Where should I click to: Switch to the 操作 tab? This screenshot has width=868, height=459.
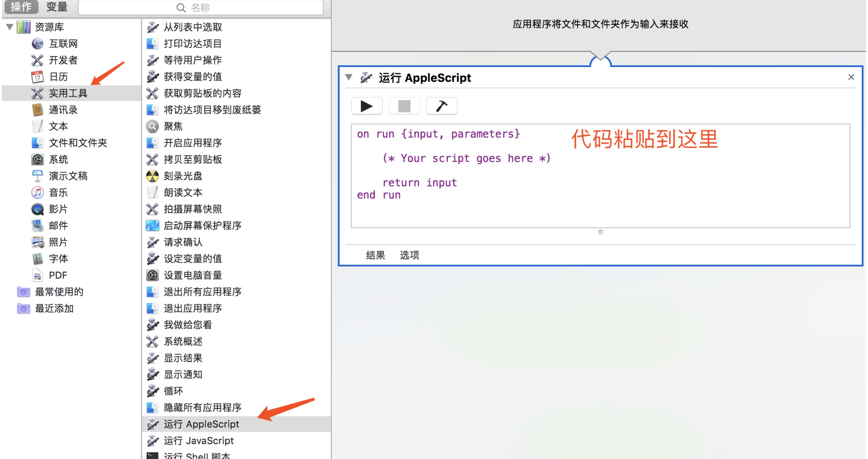[21, 7]
